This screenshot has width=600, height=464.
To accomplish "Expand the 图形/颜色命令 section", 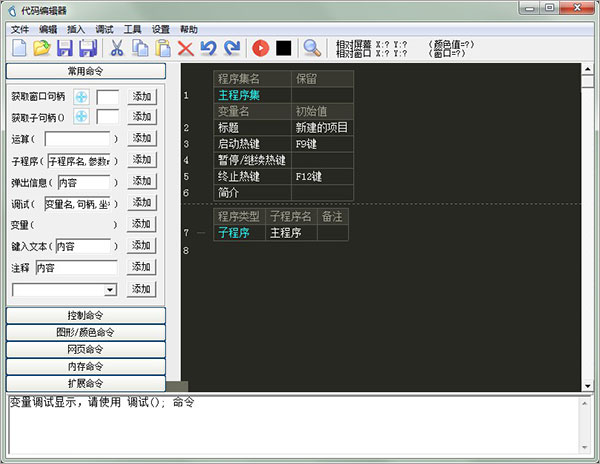I will [86, 332].
